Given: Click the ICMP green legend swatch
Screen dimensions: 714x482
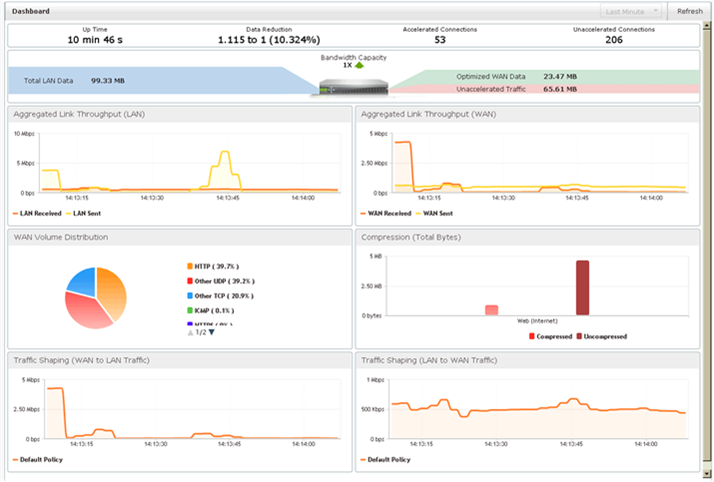Looking at the screenshot, I should pyautogui.click(x=190, y=310).
